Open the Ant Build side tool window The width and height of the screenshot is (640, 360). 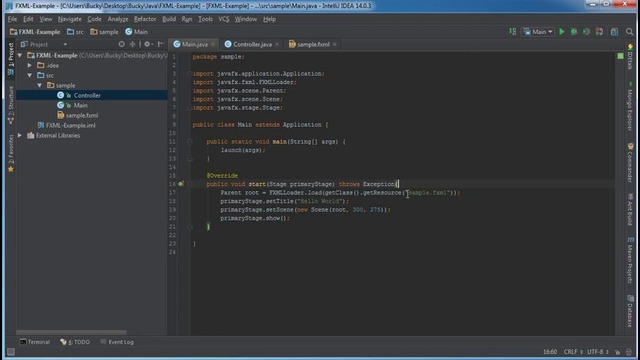click(630, 209)
